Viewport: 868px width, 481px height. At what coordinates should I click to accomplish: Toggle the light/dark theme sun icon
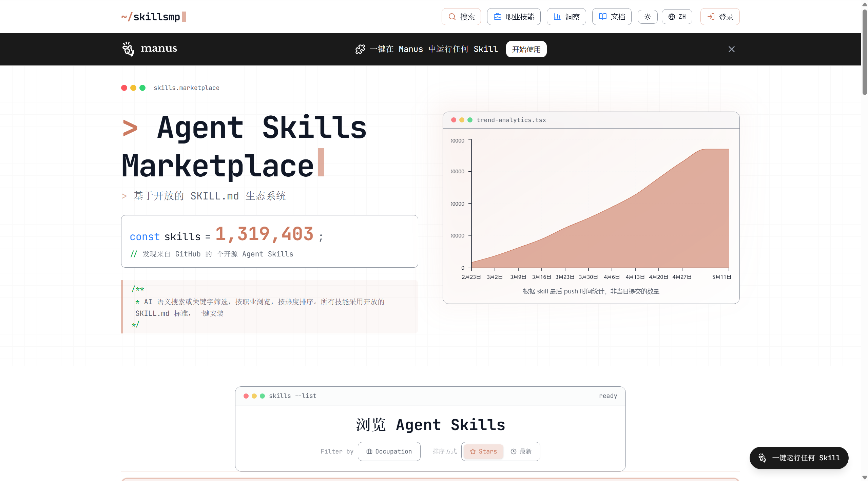click(647, 17)
